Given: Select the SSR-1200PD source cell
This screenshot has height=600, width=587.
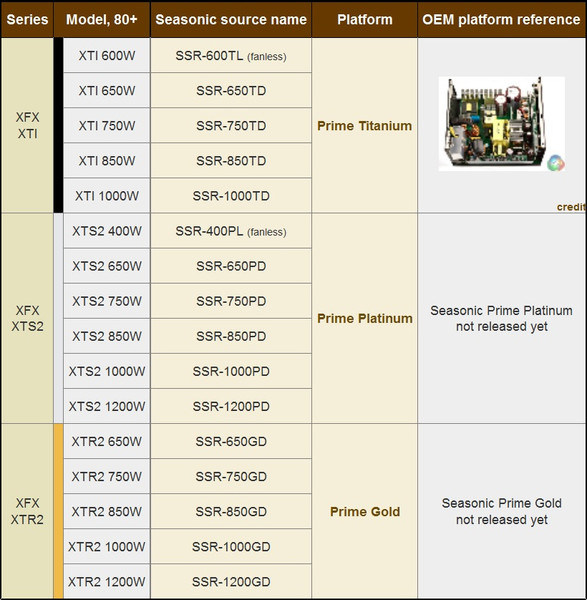Looking at the screenshot, I should coord(231,406).
